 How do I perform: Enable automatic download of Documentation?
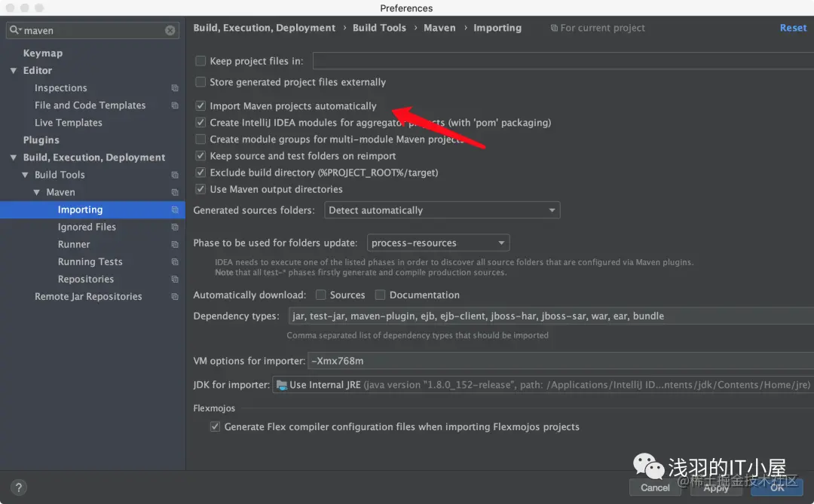pos(380,295)
